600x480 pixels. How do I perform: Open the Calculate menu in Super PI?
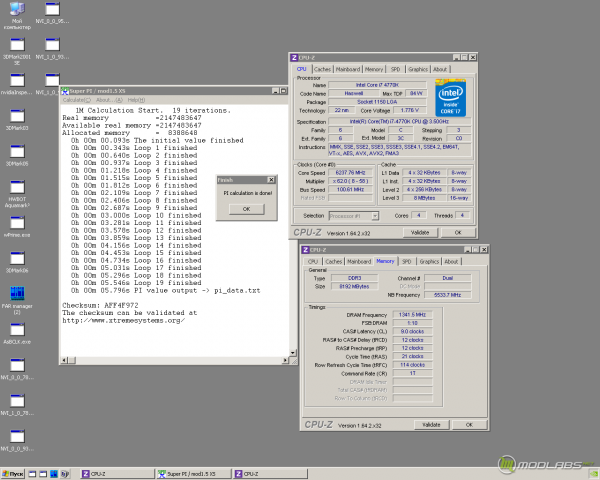[77, 100]
